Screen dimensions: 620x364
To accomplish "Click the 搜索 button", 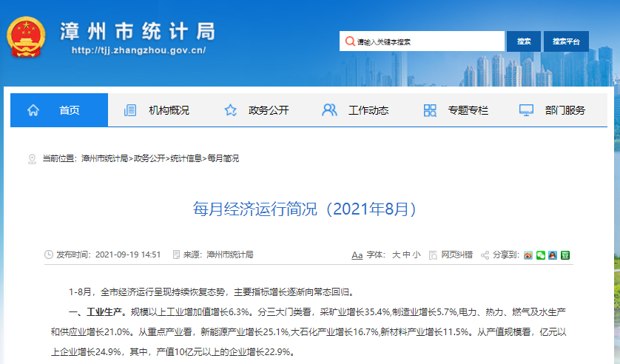I will (x=524, y=41).
